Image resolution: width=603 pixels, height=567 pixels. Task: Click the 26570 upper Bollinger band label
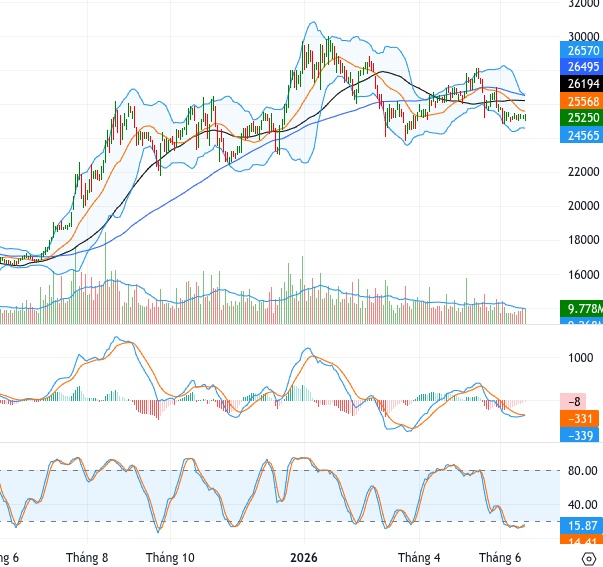pos(581,50)
